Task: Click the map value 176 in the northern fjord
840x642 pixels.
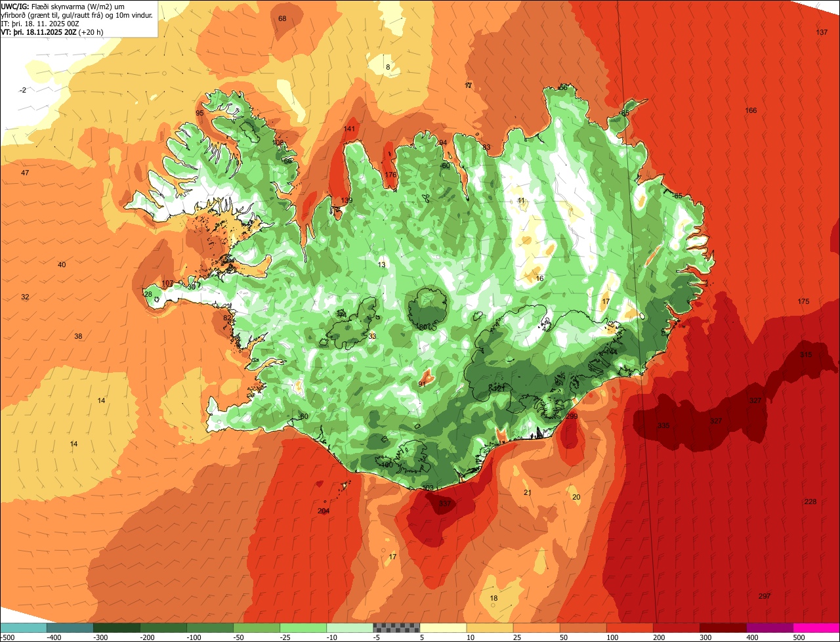Action: pyautogui.click(x=390, y=175)
